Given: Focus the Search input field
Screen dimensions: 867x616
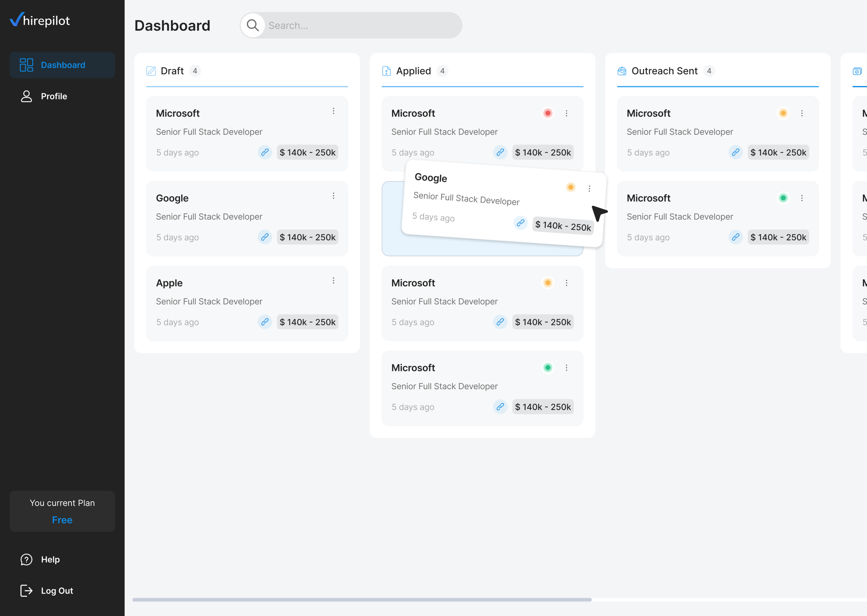Looking at the screenshot, I should point(351,25).
